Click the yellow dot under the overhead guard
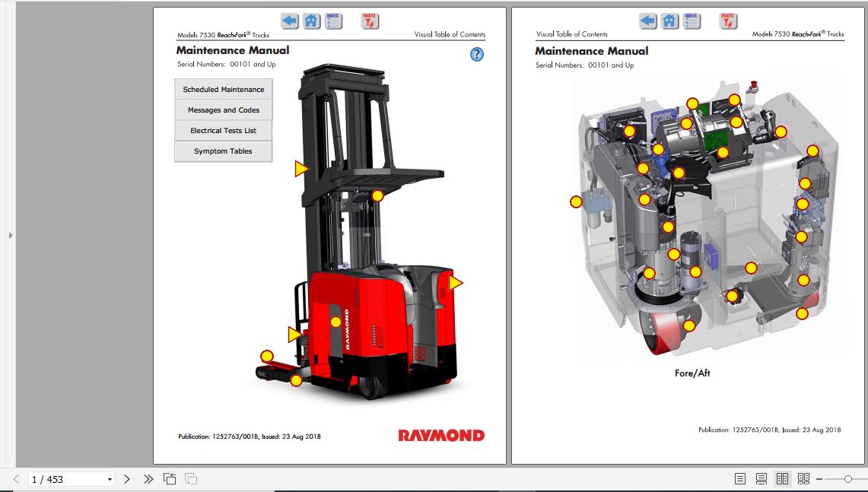 [377, 195]
